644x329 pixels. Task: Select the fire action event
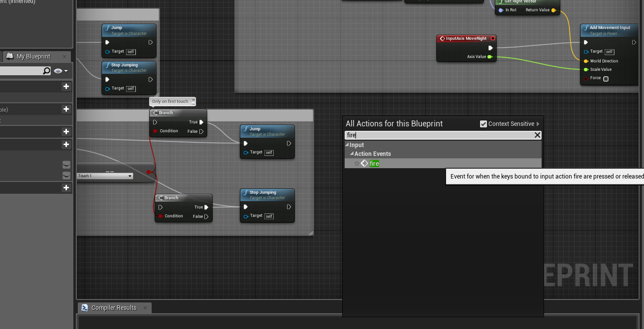(x=374, y=163)
